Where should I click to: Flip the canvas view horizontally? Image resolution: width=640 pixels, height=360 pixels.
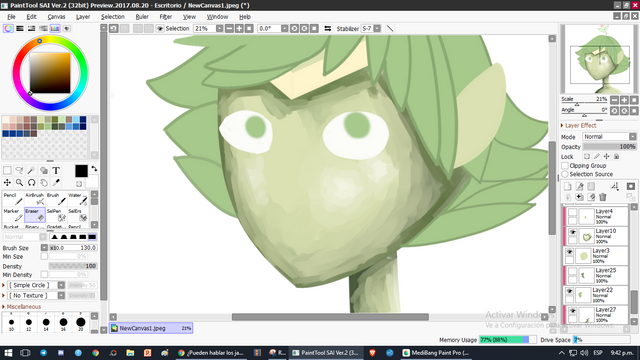pos(327,28)
